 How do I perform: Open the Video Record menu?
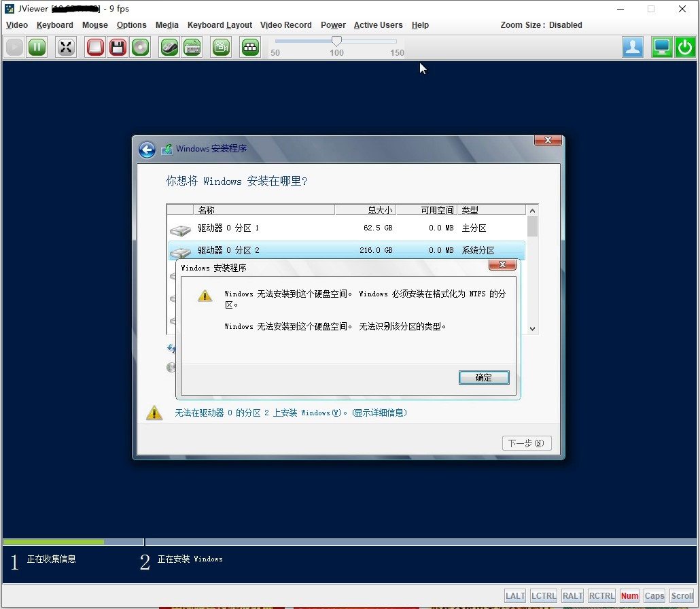click(x=285, y=25)
